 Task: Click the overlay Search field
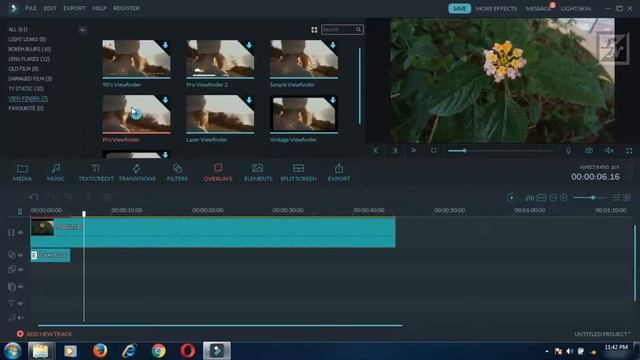pyautogui.click(x=342, y=29)
